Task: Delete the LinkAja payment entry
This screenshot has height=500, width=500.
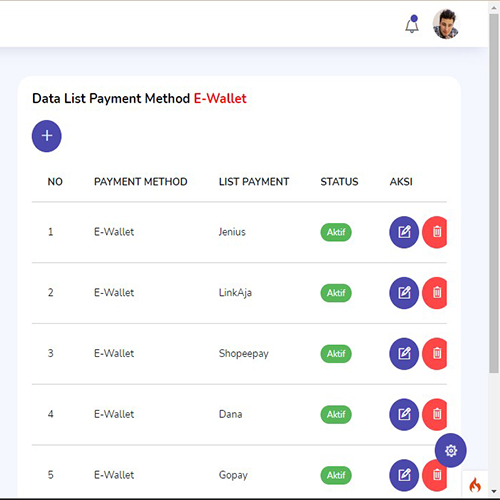Action: pos(435,293)
